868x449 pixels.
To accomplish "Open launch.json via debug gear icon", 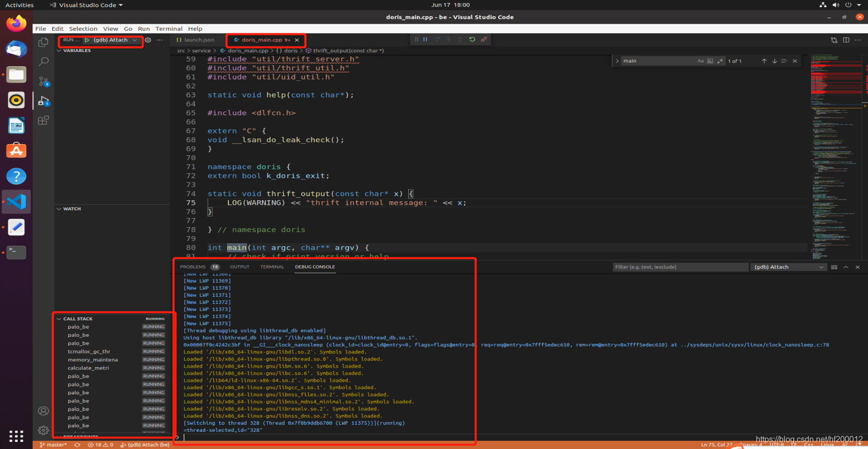I will [x=148, y=40].
